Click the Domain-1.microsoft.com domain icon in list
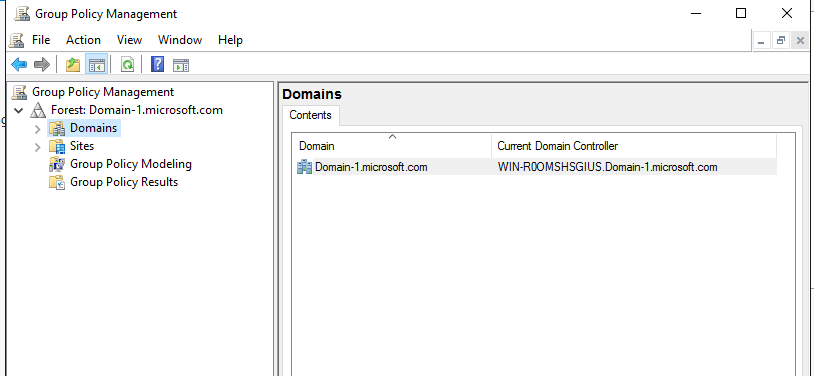This screenshot has height=376, width=814. point(304,167)
